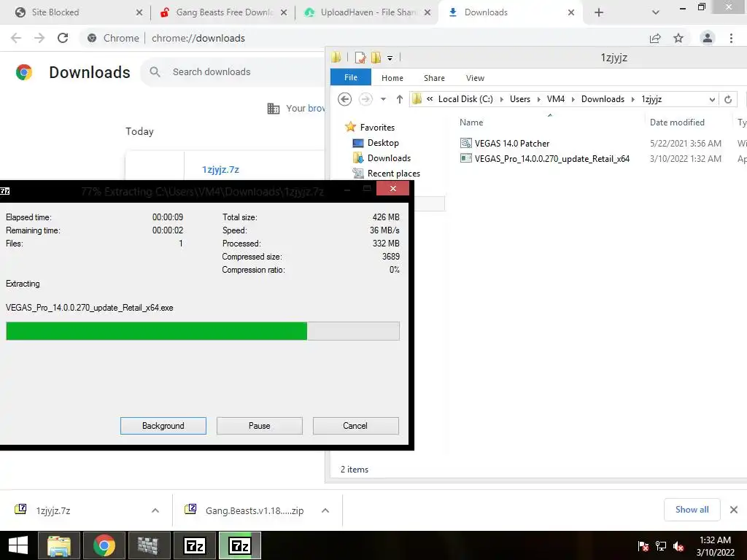Click the New folder icon in quick access toolbar
The height and width of the screenshot is (560, 747).
click(x=376, y=58)
